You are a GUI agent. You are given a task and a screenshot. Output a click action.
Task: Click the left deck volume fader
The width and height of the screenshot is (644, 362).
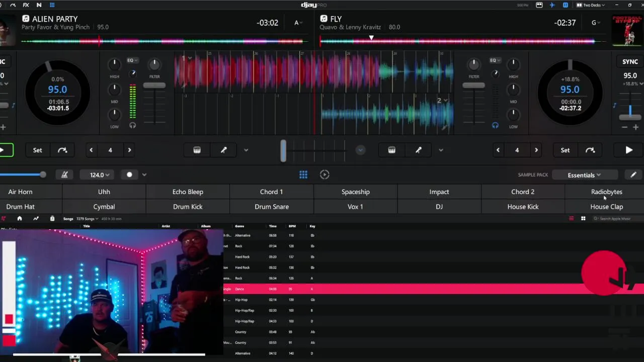[154, 85]
